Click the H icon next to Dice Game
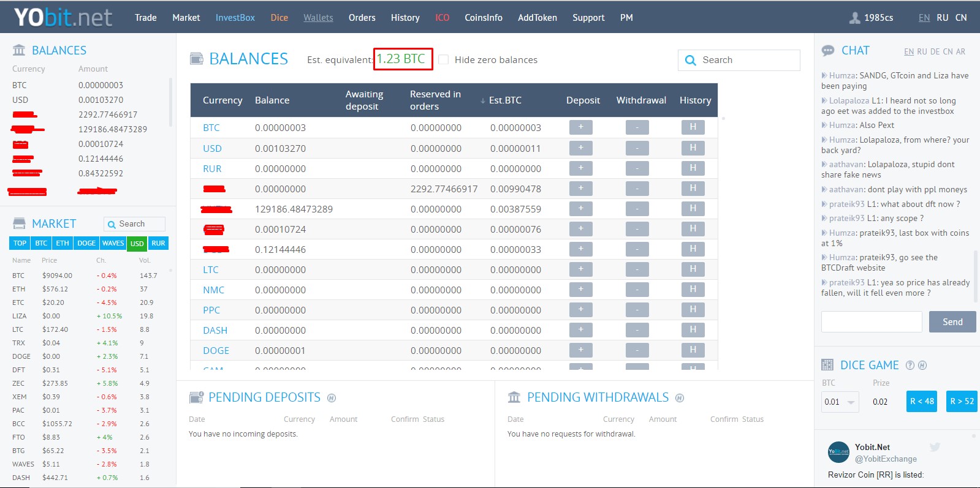 922,366
